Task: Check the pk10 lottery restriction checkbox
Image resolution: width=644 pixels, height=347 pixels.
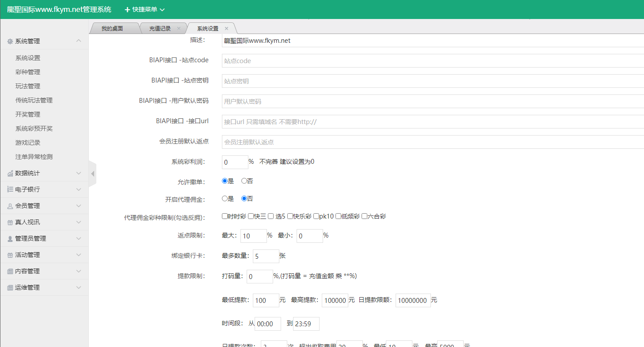Action: click(317, 216)
